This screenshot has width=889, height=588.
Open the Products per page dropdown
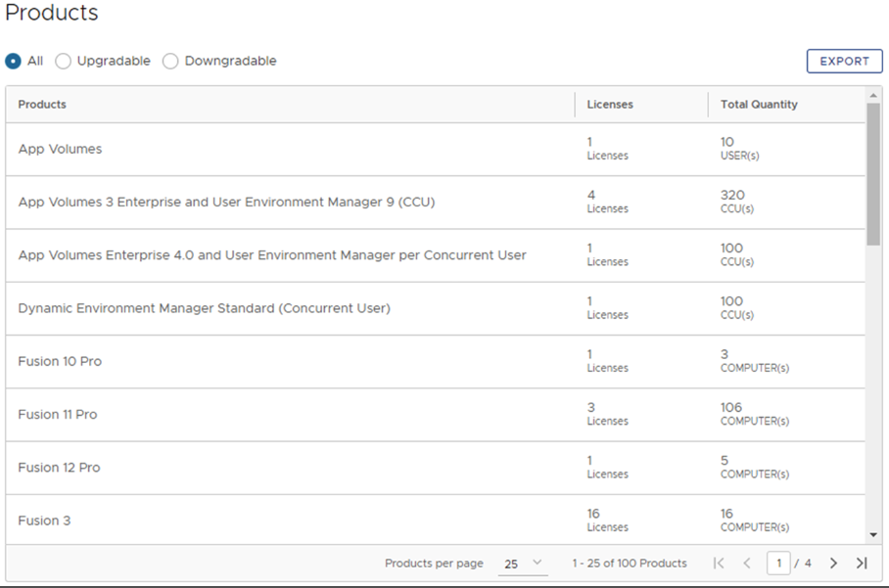[x=523, y=565]
